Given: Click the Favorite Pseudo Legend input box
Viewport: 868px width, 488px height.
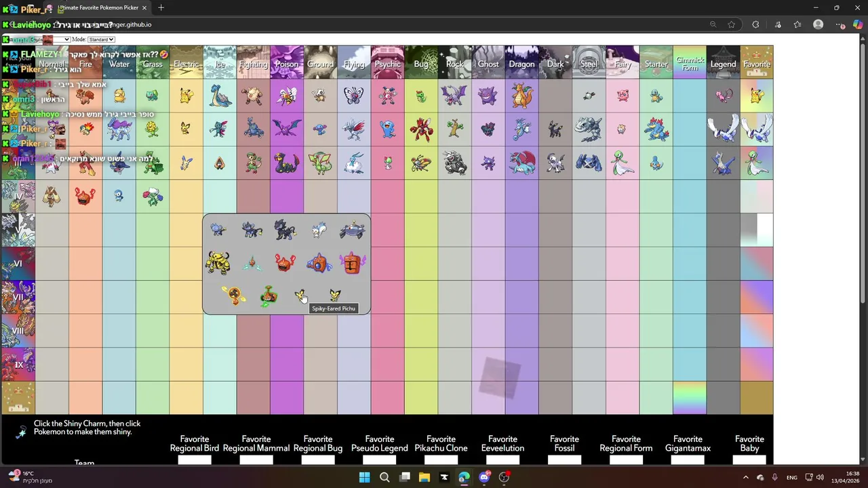Looking at the screenshot, I should pyautogui.click(x=380, y=460).
